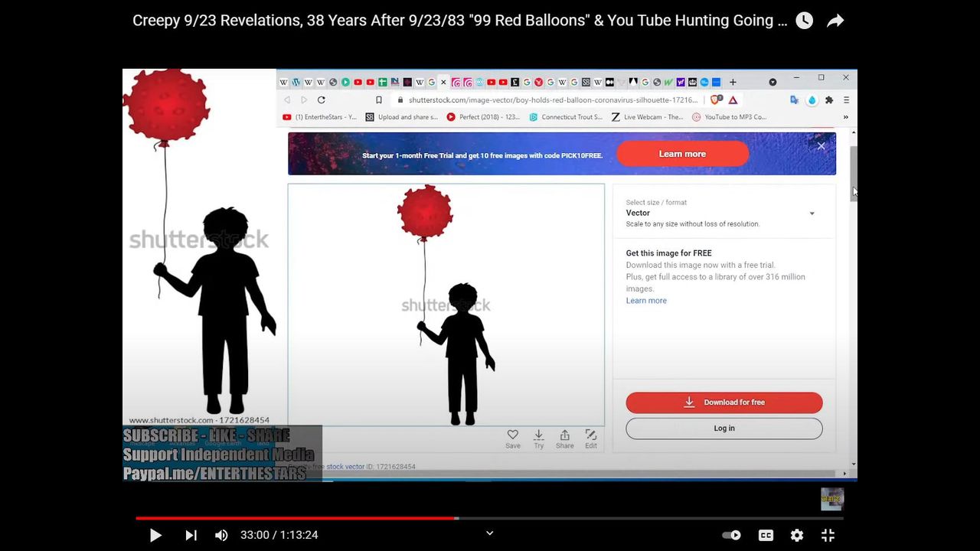This screenshot has height=551, width=980.
Task: Click Learn more on the promo banner
Action: pos(682,154)
